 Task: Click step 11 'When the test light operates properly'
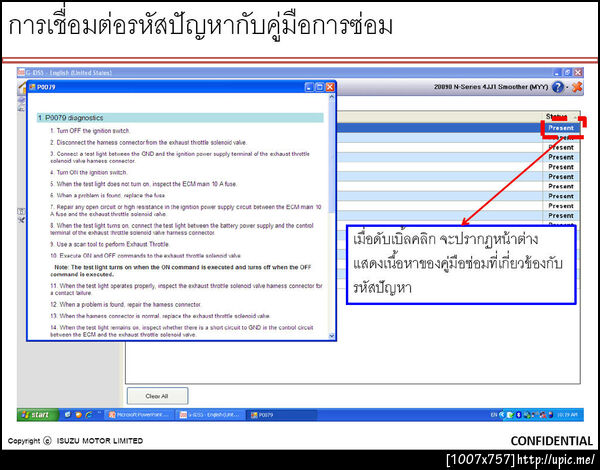(186, 289)
